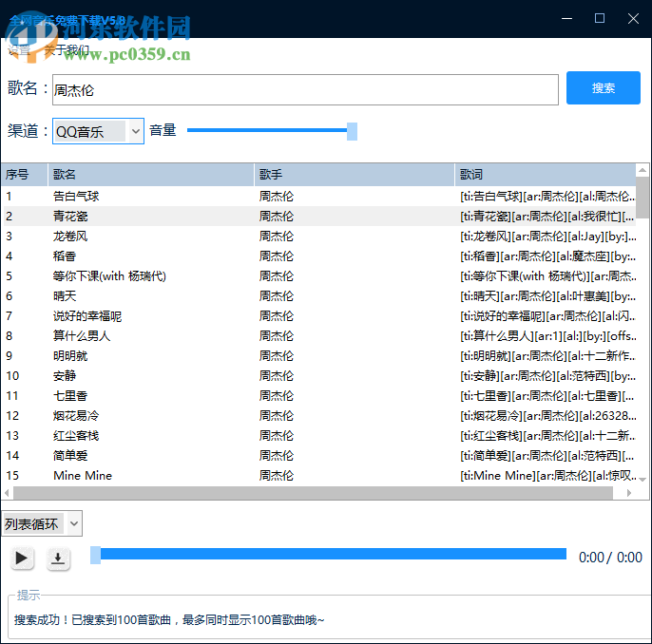Select song 七里香

70,395
